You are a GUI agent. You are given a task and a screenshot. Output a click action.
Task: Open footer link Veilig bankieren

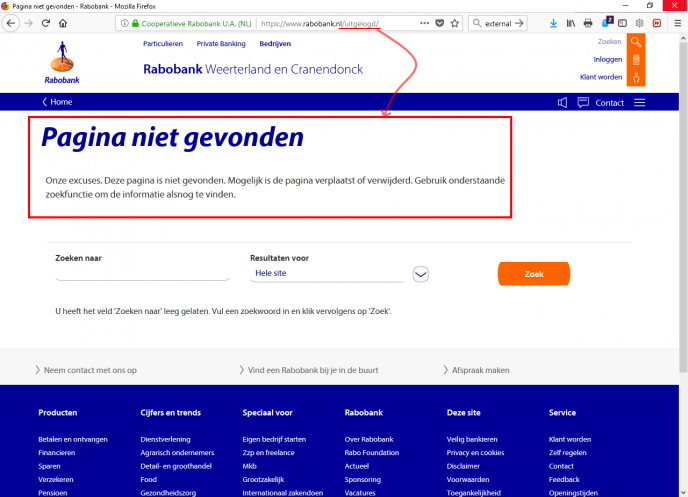[x=472, y=440]
